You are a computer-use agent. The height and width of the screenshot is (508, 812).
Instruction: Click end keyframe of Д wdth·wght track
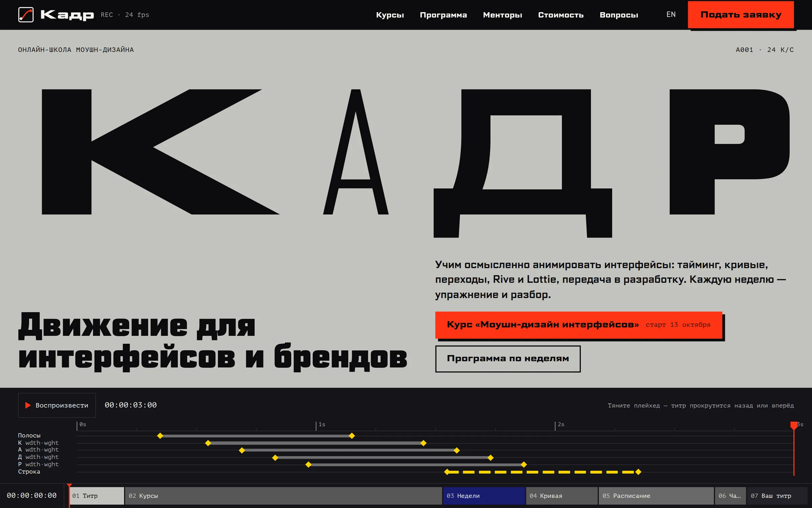[490, 458]
